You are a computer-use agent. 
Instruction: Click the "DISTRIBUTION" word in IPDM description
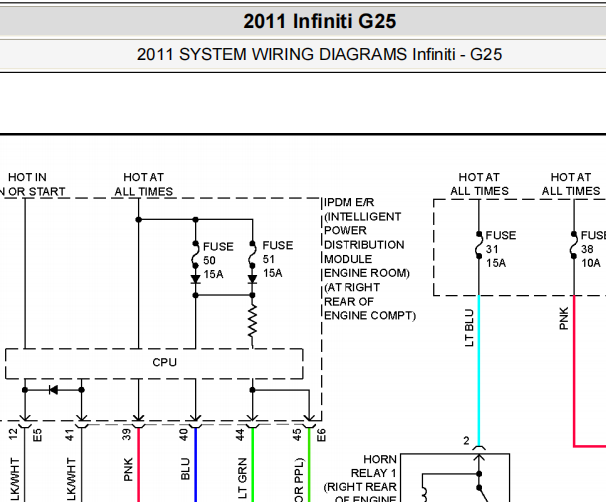(x=364, y=245)
